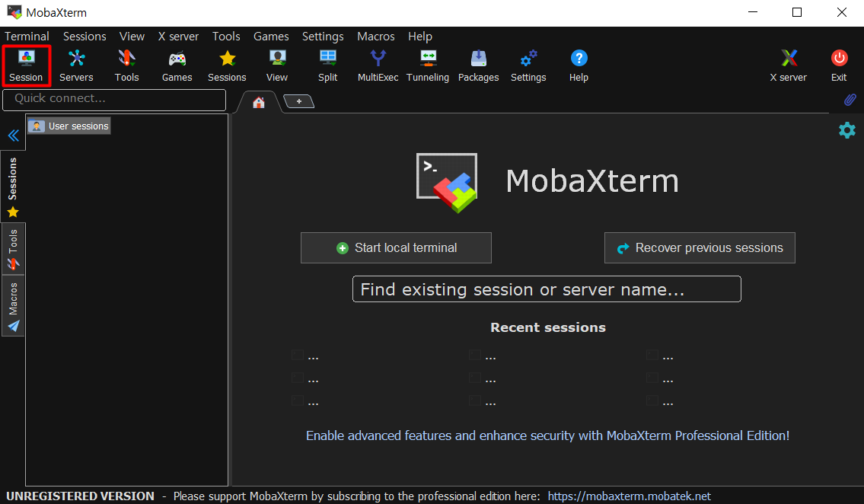This screenshot has height=504, width=864.
Task: Open the mobaxterm.mobatek.net link
Action: [x=630, y=496]
